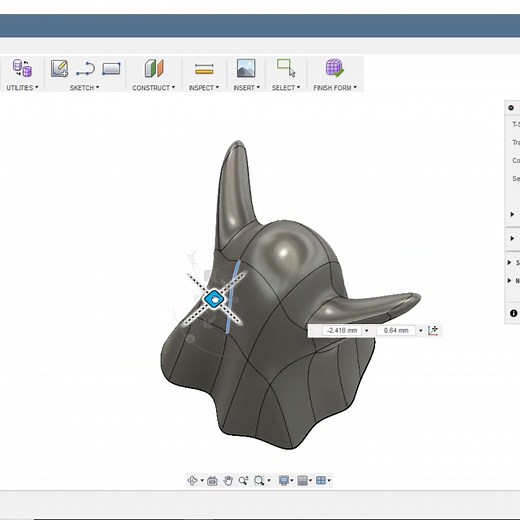520x520 pixels.
Task: Click the Look At camera icon
Action: pyautogui.click(x=212, y=481)
